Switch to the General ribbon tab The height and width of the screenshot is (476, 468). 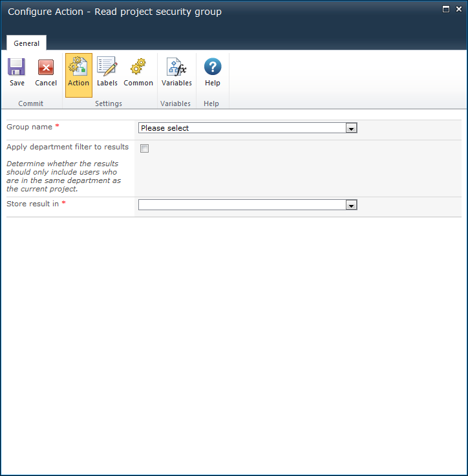tap(27, 43)
